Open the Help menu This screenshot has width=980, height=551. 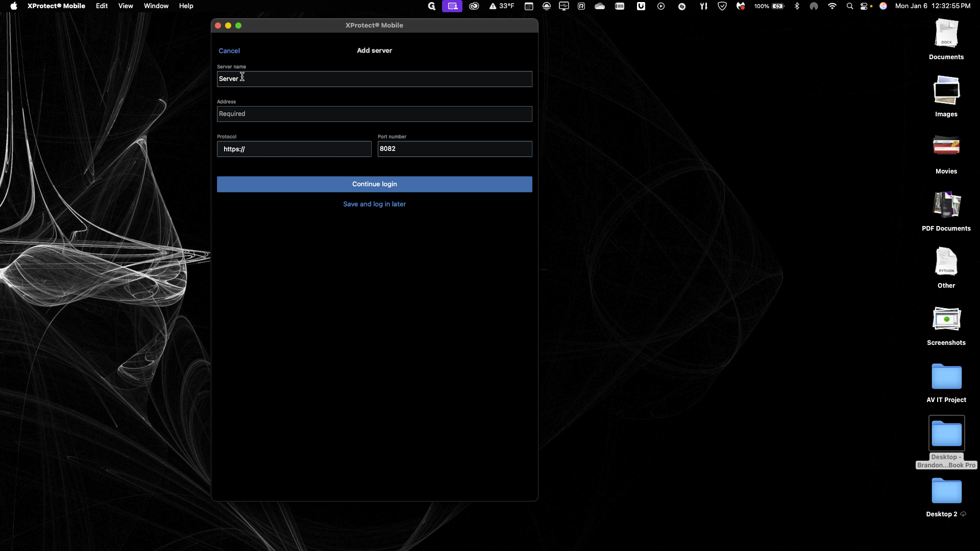click(186, 6)
